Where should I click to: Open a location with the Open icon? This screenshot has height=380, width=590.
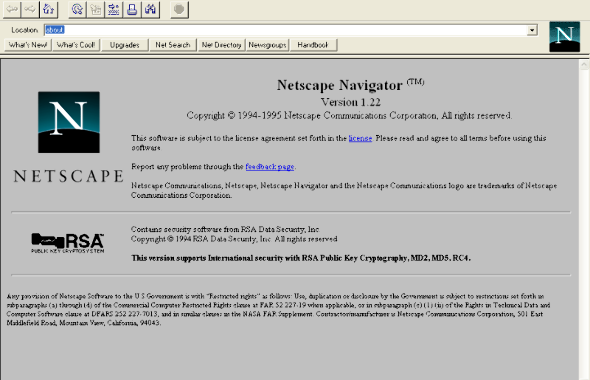(x=114, y=9)
